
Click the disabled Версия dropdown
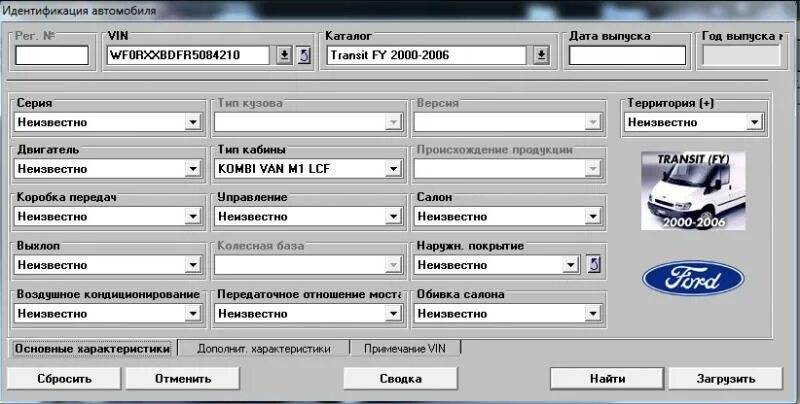(x=507, y=122)
